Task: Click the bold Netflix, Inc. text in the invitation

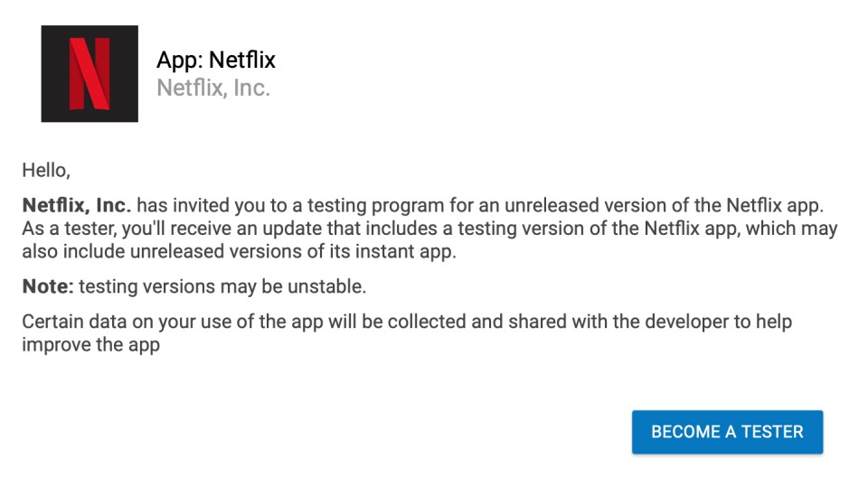Action: tap(76, 205)
